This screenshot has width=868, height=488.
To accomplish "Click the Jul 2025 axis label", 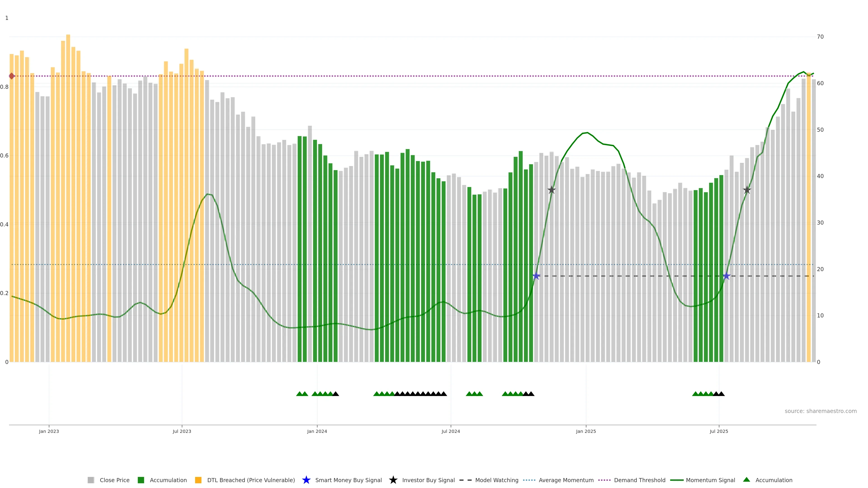I will tap(719, 432).
